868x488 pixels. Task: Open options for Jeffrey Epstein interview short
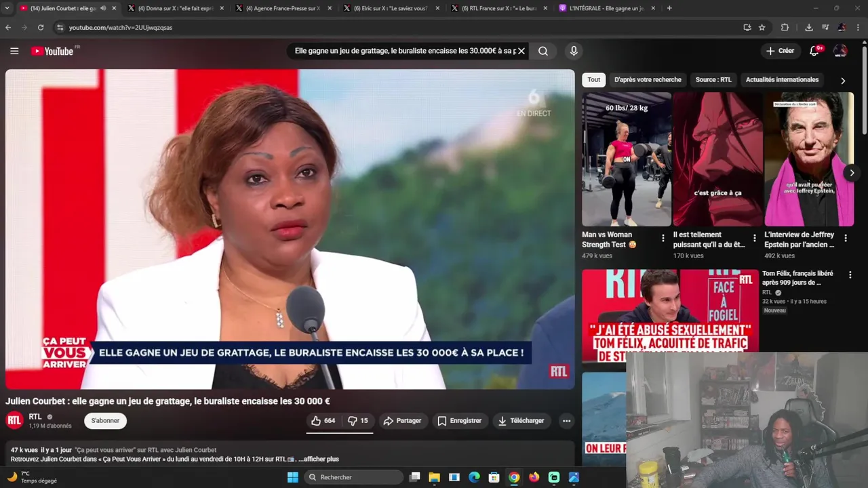tap(846, 239)
